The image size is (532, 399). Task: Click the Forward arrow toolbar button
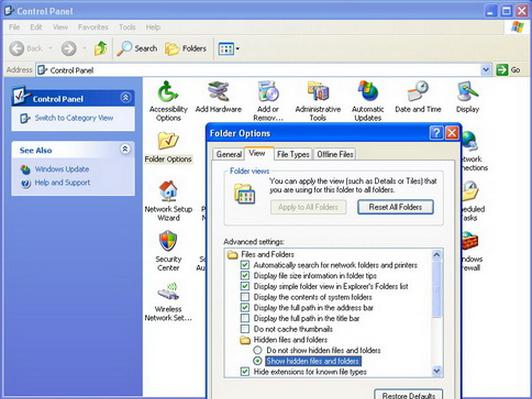click(x=69, y=49)
